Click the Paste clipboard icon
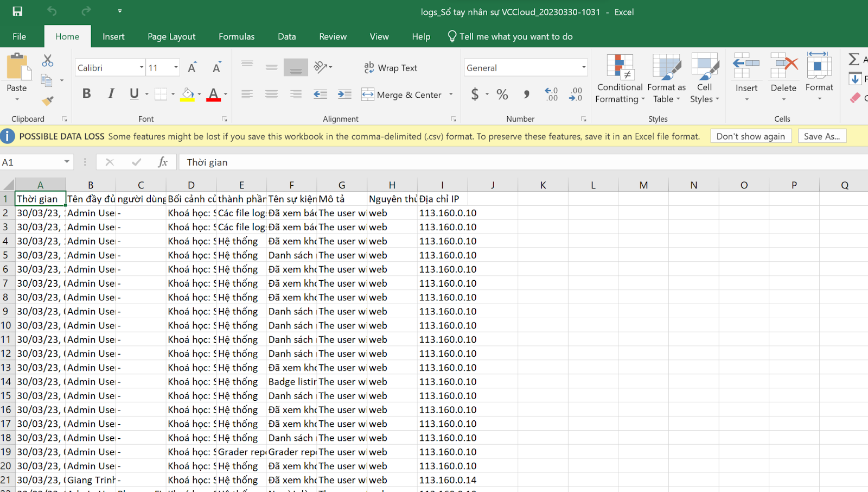868x492 pixels. pyautogui.click(x=18, y=67)
